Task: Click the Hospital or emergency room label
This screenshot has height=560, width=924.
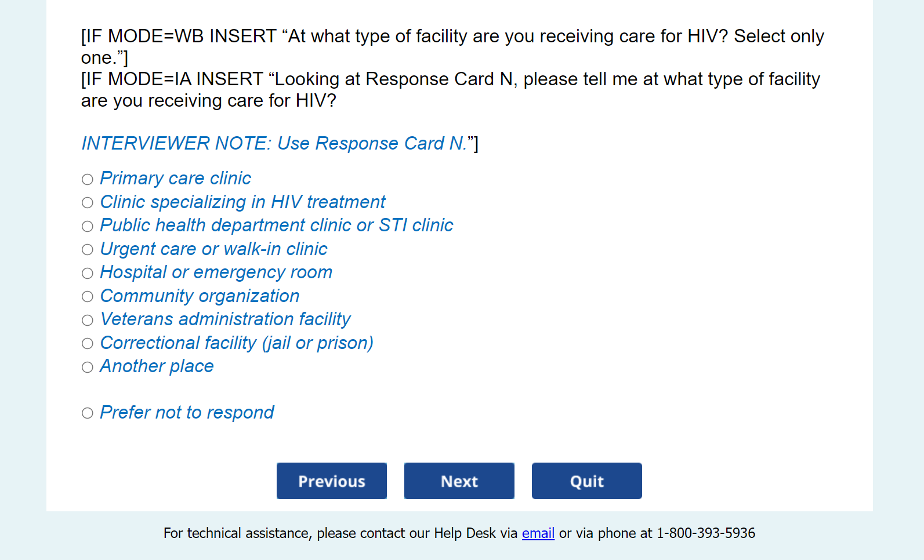Action: (216, 272)
